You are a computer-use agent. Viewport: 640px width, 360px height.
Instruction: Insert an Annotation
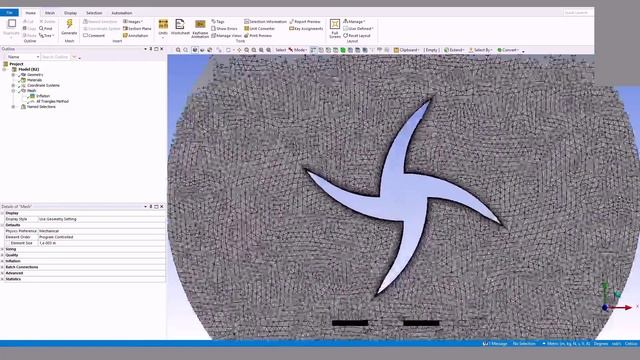(x=136, y=36)
